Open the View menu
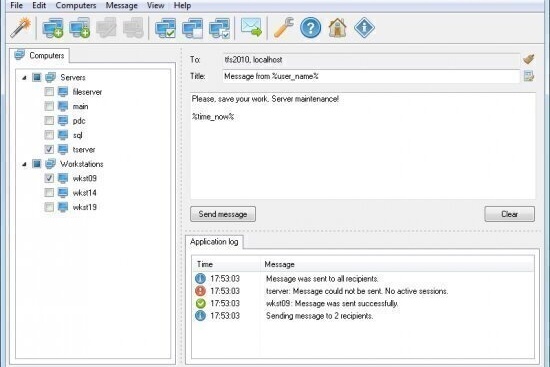 click(155, 6)
